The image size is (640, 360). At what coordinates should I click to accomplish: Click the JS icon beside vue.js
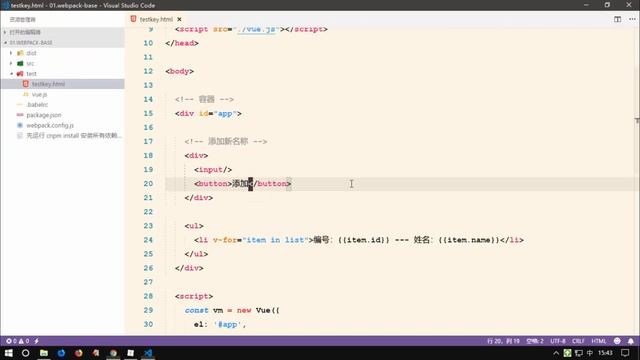point(26,94)
